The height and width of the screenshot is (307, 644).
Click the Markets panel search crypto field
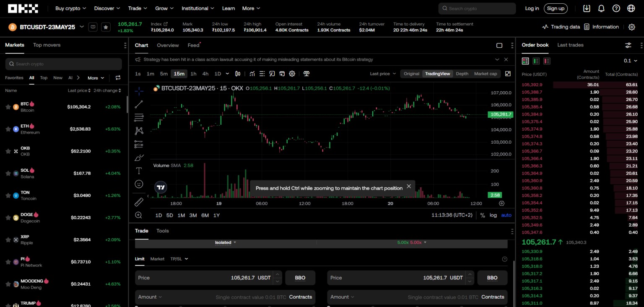(x=64, y=64)
